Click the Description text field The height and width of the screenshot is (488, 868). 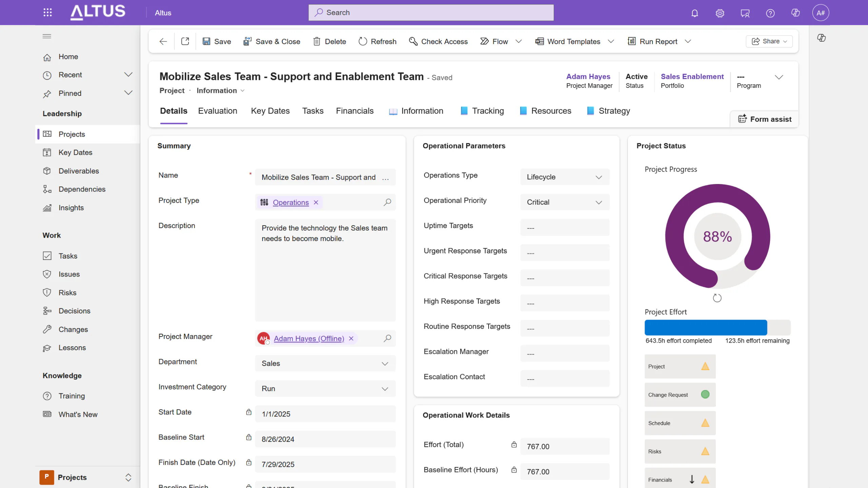tap(325, 270)
